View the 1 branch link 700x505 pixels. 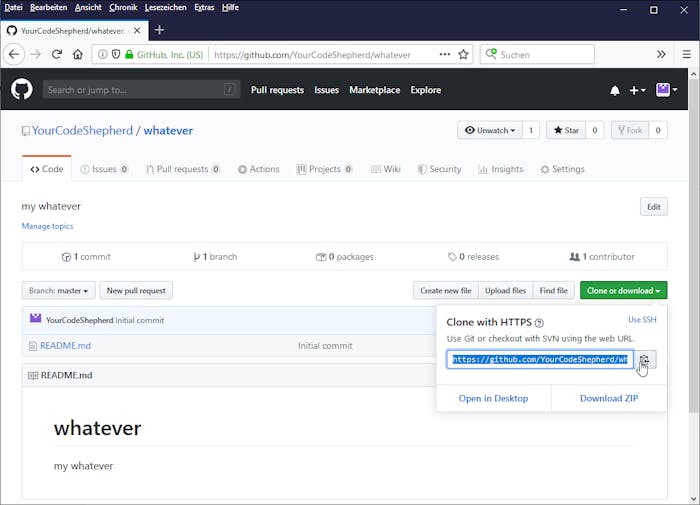click(x=215, y=257)
